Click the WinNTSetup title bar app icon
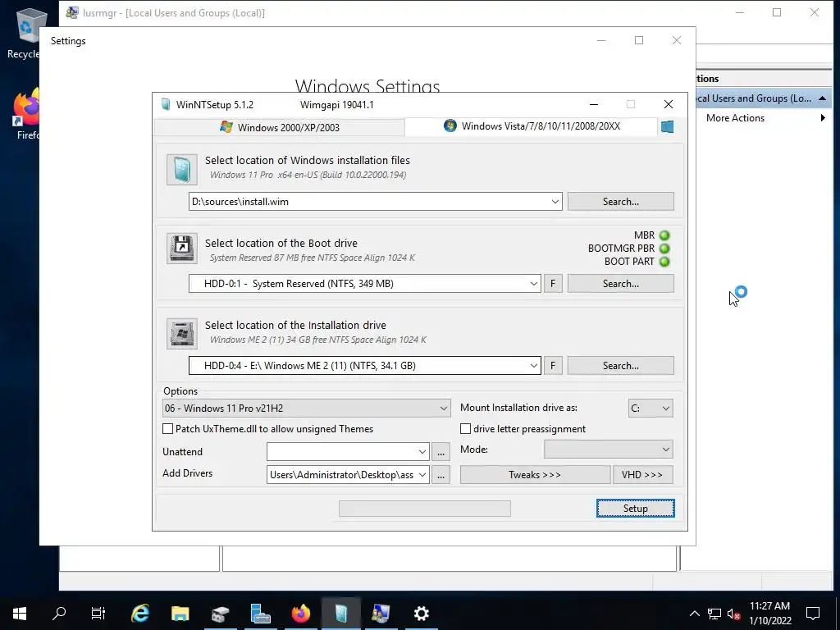The image size is (840, 630). [166, 104]
